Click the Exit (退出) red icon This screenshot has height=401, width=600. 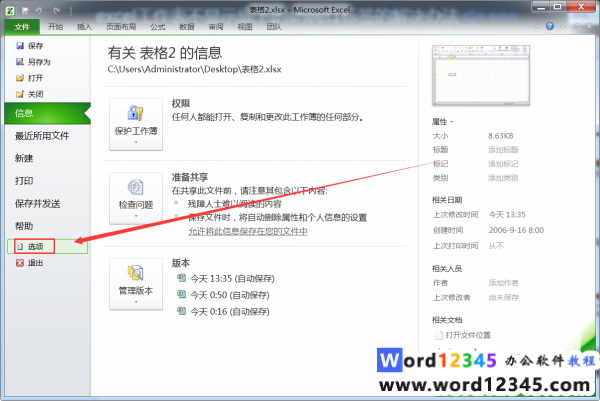20,263
